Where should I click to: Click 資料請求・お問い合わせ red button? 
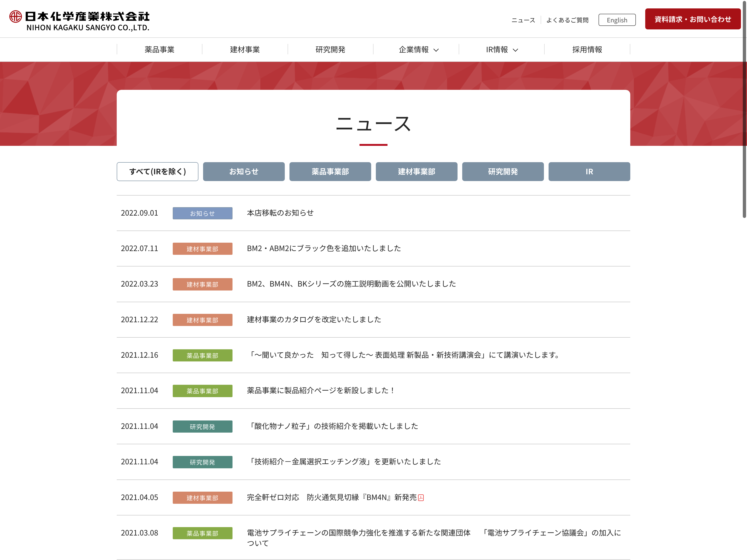(x=692, y=19)
